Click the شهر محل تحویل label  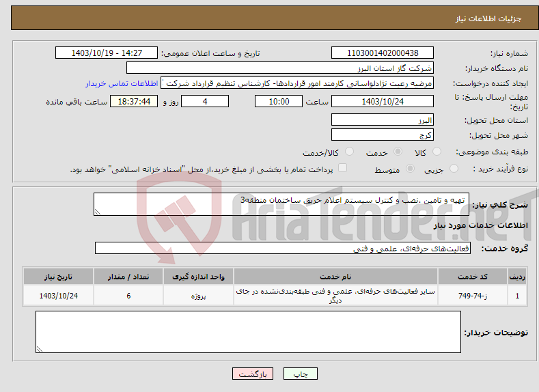(499, 135)
